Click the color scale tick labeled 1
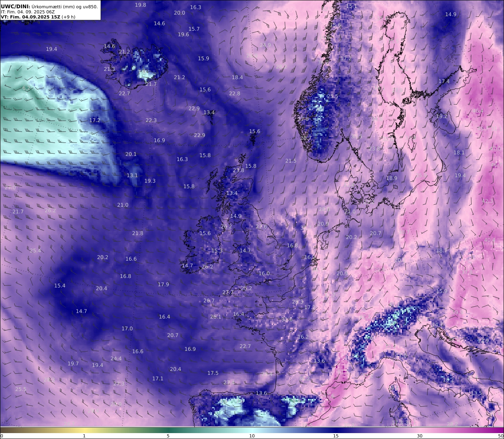The height and width of the screenshot is (439, 504). coord(84,436)
